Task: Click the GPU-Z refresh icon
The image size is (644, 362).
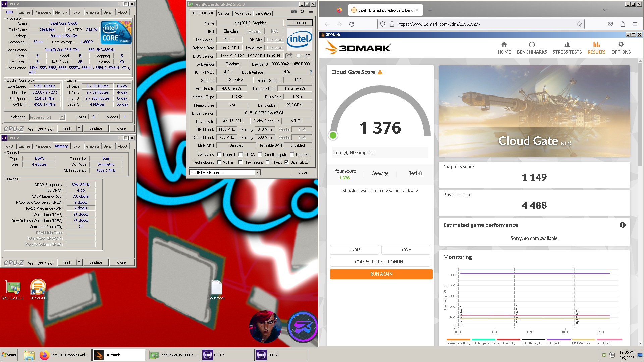Action: coord(302,12)
